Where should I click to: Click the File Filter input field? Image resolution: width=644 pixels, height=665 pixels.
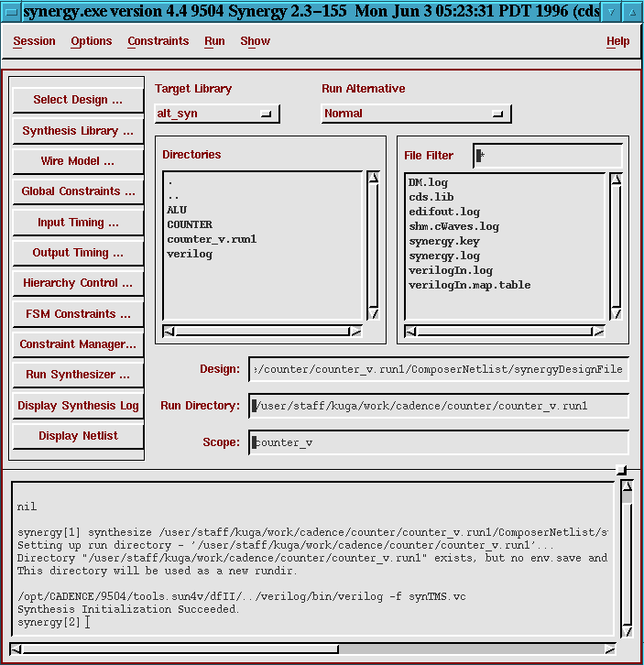point(548,156)
